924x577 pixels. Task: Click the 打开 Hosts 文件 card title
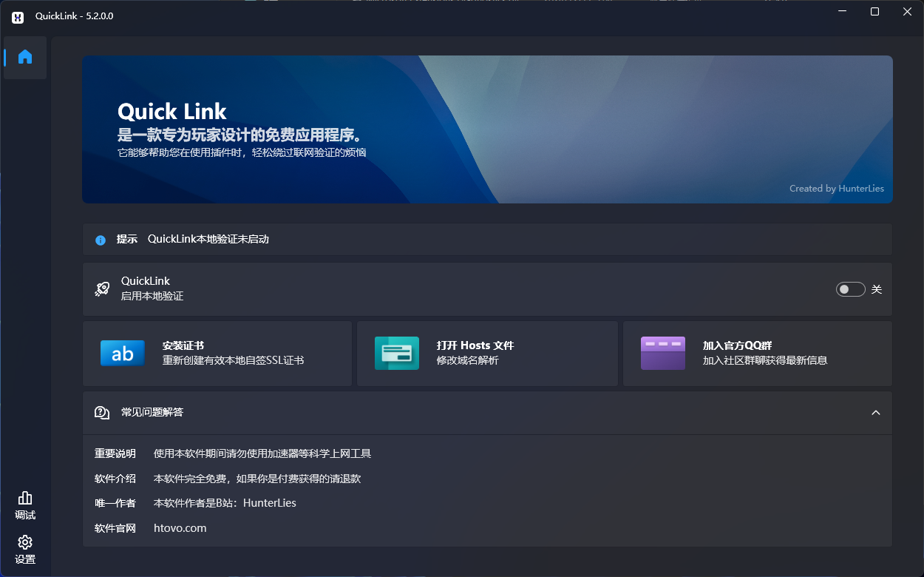[475, 345]
